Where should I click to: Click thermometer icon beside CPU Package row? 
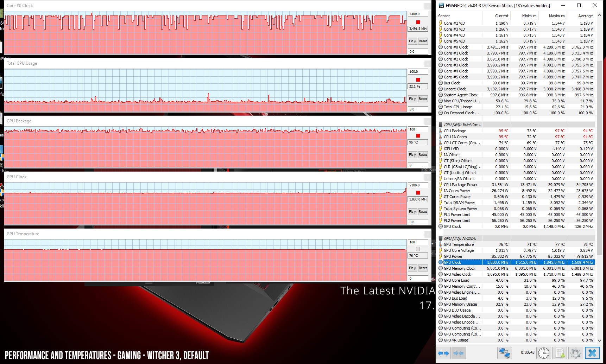pos(441,131)
